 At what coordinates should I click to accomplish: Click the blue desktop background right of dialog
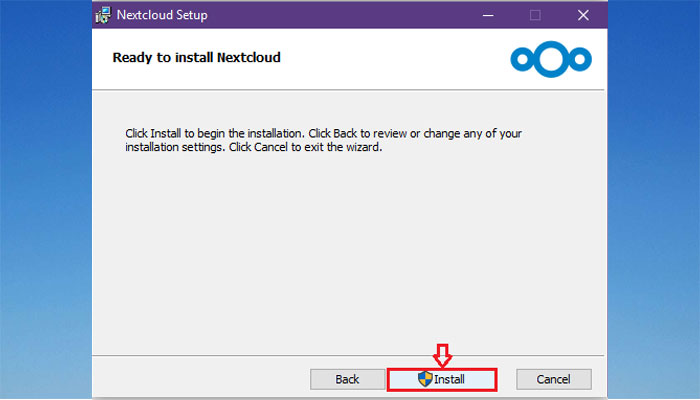tap(654, 200)
